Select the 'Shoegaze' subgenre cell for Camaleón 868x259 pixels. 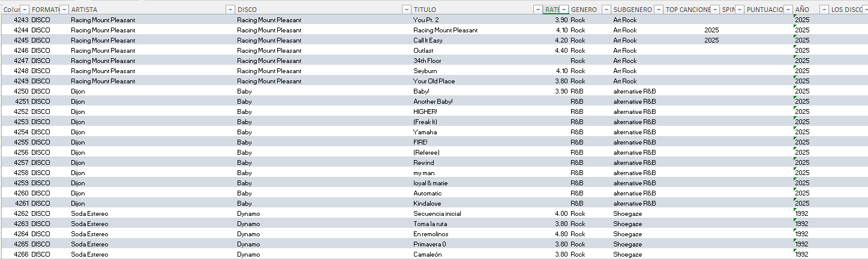tap(627, 254)
